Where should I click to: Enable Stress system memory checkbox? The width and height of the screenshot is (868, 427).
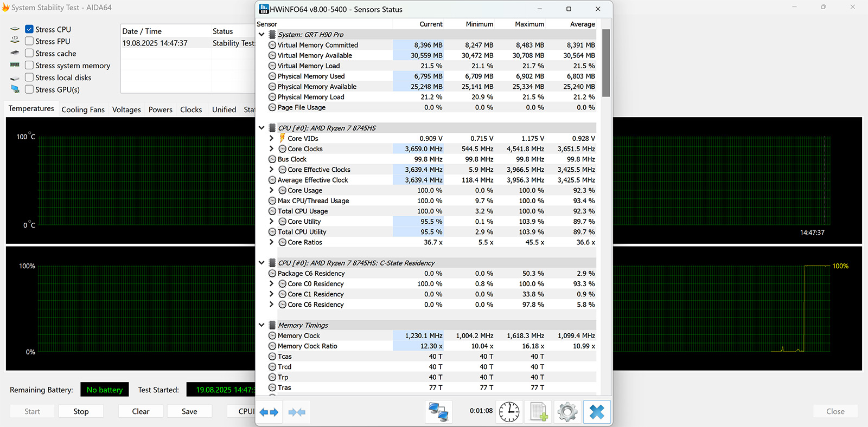coord(29,65)
